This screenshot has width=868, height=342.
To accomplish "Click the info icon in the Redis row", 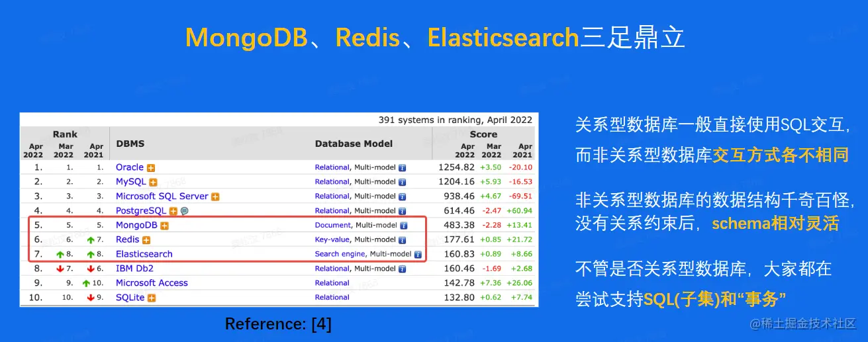I will pos(403,241).
